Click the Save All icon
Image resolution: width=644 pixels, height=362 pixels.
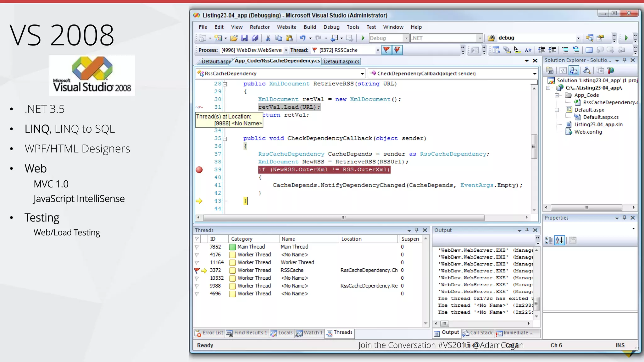point(255,38)
